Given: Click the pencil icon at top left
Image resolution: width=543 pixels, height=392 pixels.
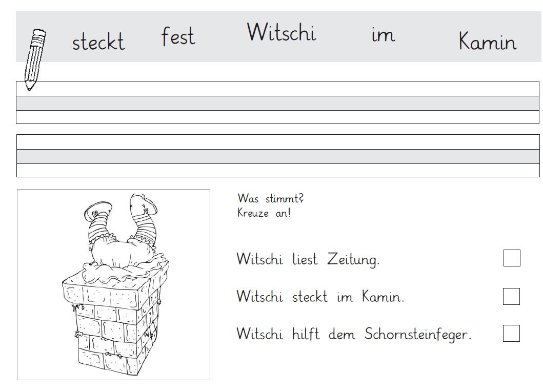Looking at the screenshot, I should tap(35, 60).
